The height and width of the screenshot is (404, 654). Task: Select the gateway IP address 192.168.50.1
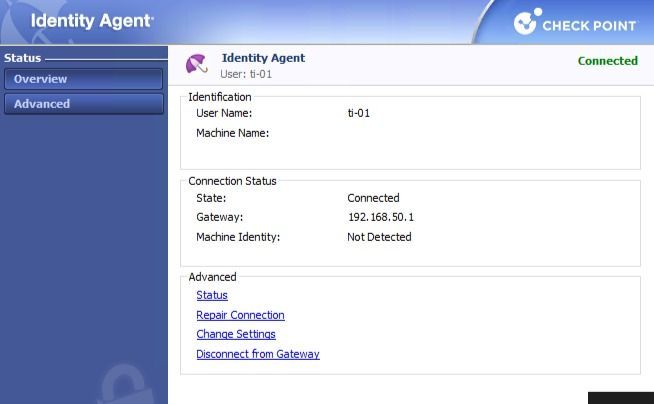tap(380, 217)
